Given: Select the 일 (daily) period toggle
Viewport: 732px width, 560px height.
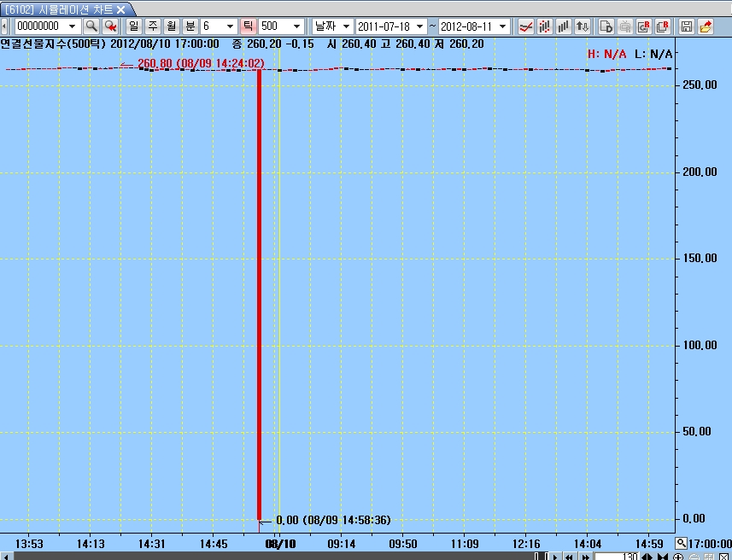Looking at the screenshot, I should pos(134,26).
